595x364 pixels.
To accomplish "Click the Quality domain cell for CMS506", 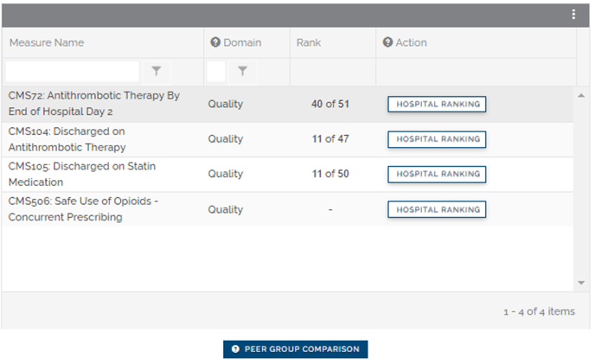I will (x=225, y=209).
